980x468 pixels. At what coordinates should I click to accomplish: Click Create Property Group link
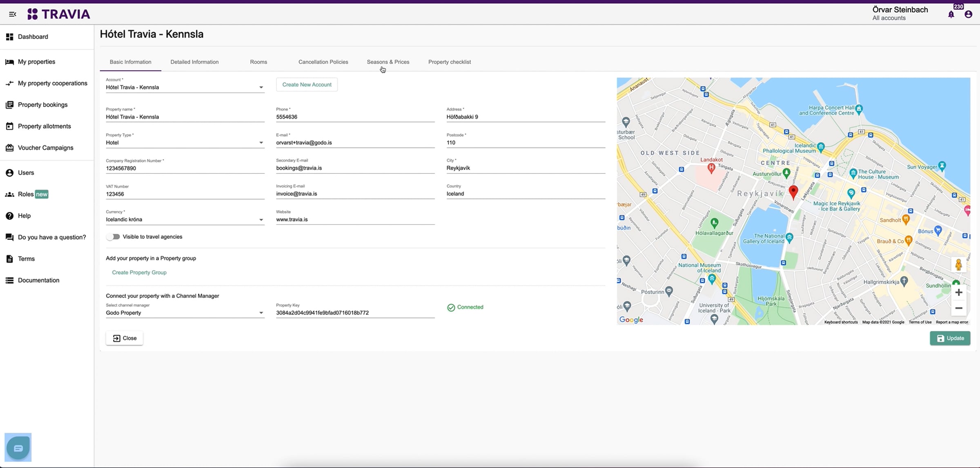[139, 273]
